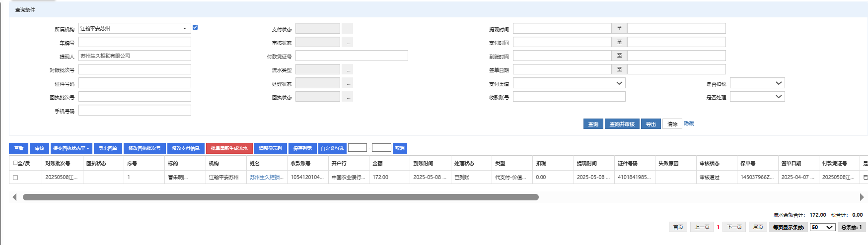Image resolution: width=868 pixels, height=245 pixels.
Task: Click the blue 查询 button
Action: (593, 124)
